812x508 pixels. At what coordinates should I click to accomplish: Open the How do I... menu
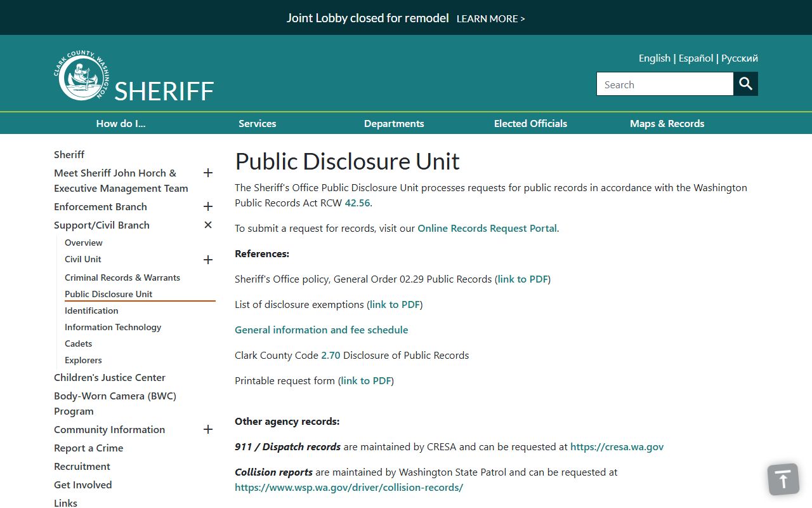click(121, 123)
